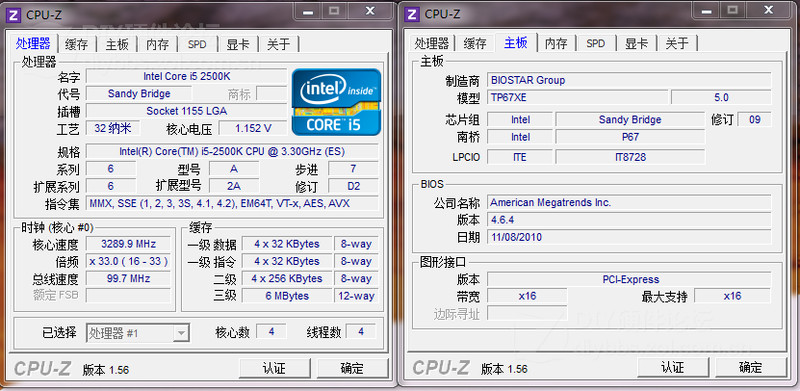Click the P67 southbridge value
800x391 pixels.
point(630,137)
